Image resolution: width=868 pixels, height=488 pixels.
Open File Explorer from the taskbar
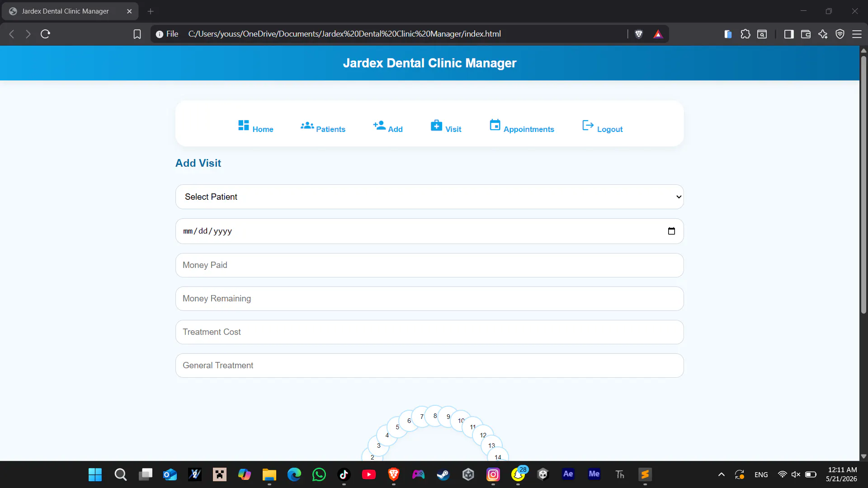(269, 474)
